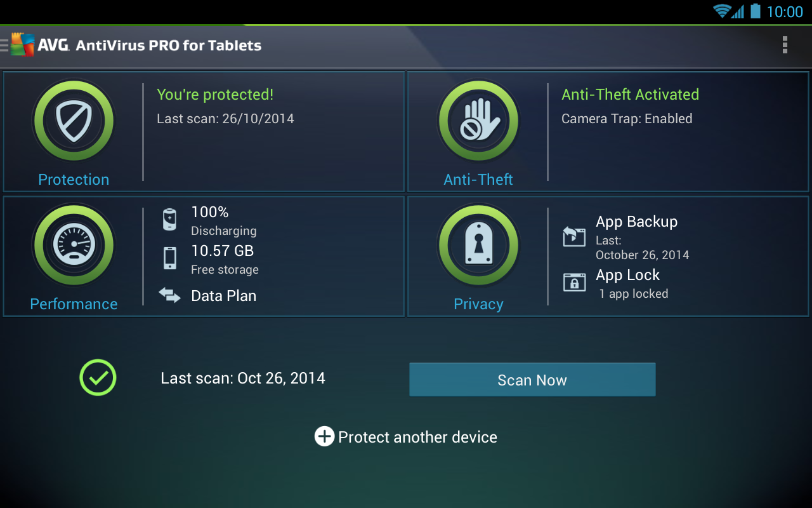Click the AVG logo in the header
Viewport: 812px width, 508px height.
tap(25, 44)
